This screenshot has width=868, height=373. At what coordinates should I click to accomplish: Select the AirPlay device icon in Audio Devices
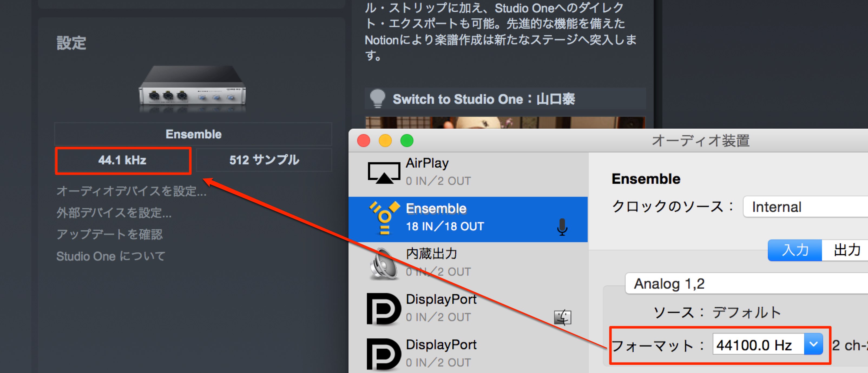click(x=384, y=173)
